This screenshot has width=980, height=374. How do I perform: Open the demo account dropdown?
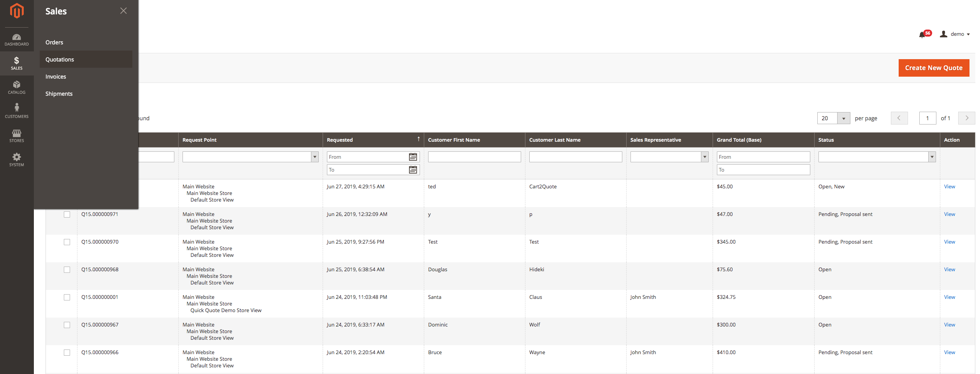pos(955,34)
